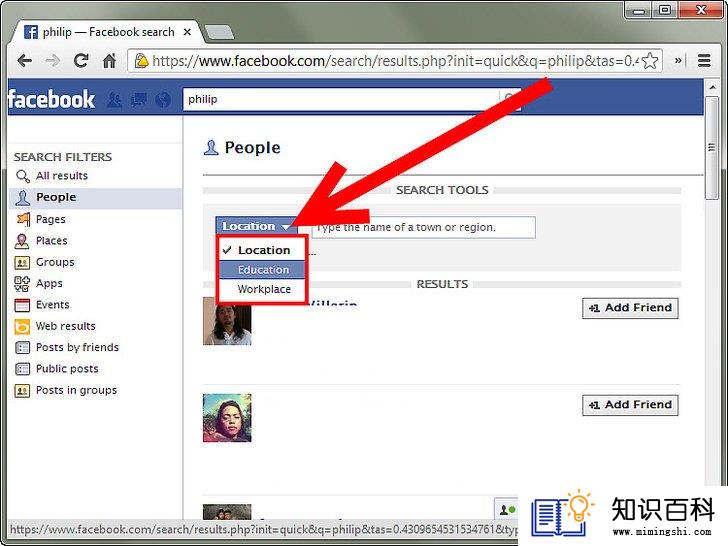Click the flag icon beside Pages
Viewport: 728px width, 546px height.
(x=22, y=219)
